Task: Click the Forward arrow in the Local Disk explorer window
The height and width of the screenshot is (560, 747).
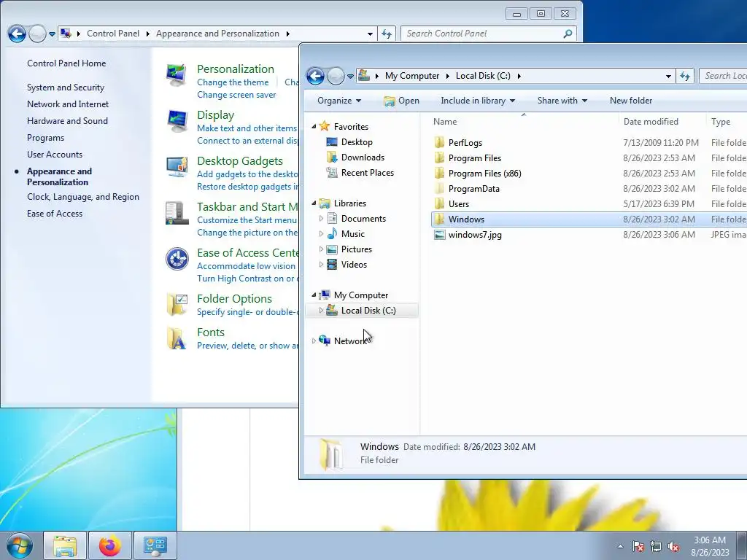Action: [x=336, y=76]
